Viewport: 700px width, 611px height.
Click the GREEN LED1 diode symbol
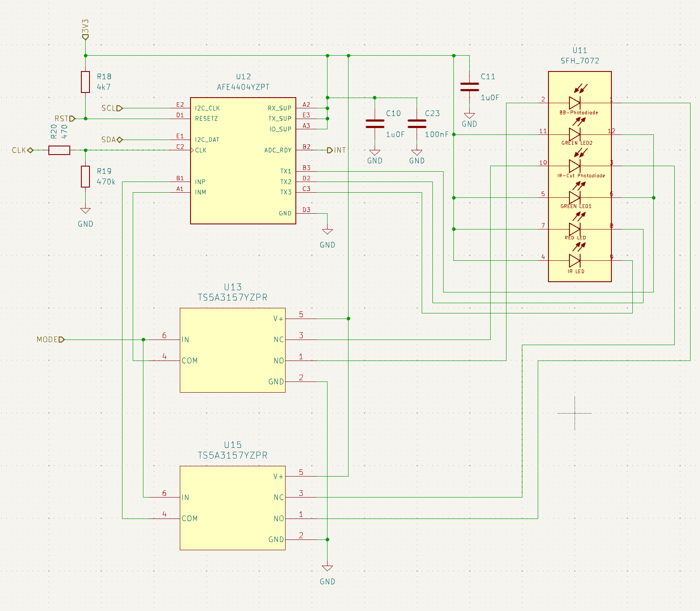tap(574, 198)
